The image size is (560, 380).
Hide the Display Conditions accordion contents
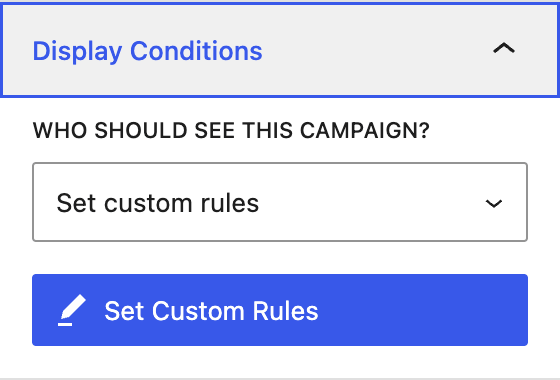(x=504, y=48)
